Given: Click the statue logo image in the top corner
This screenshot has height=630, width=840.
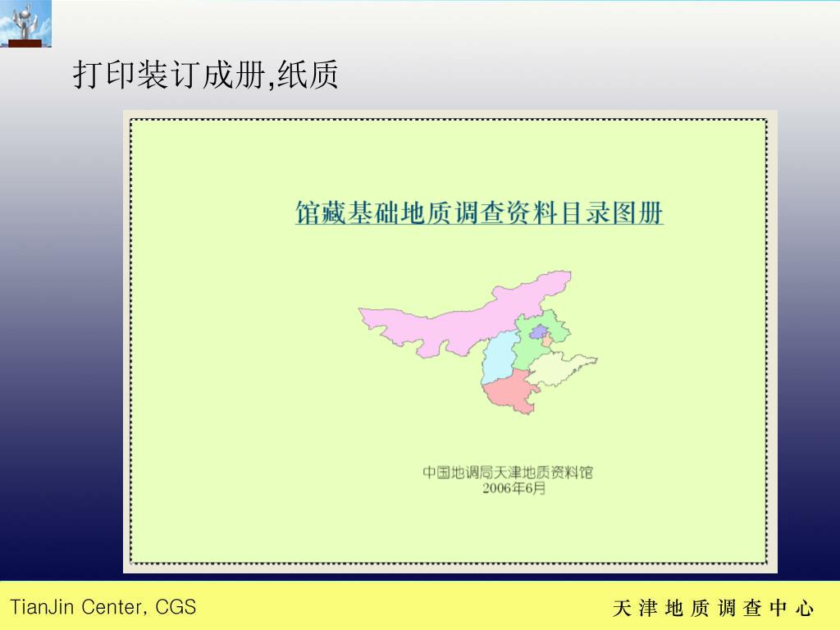Looking at the screenshot, I should [25, 24].
